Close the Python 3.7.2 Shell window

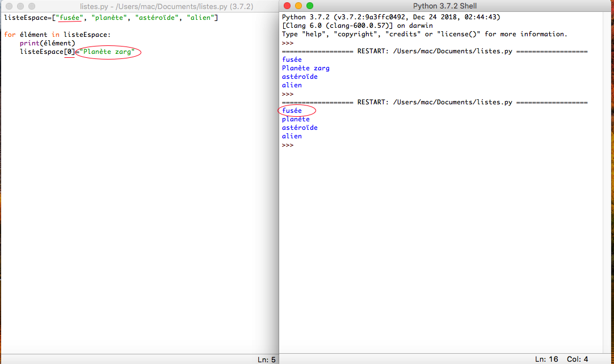tap(287, 6)
